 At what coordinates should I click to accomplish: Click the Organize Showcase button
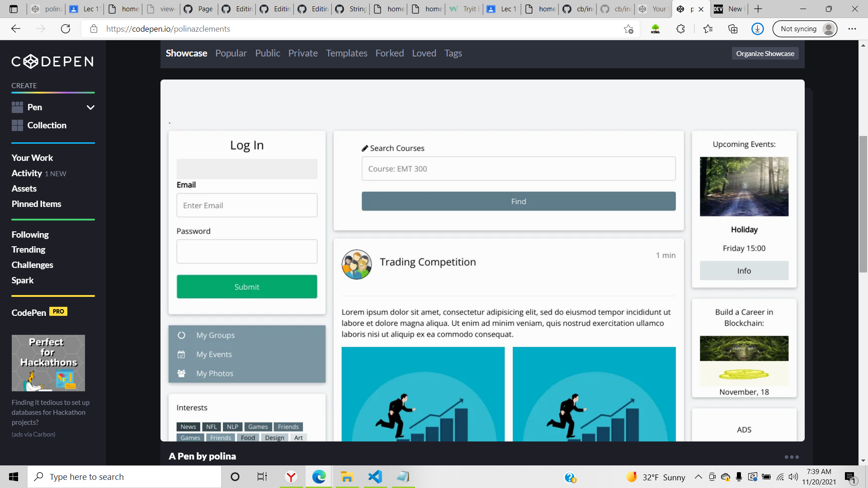[x=765, y=53]
